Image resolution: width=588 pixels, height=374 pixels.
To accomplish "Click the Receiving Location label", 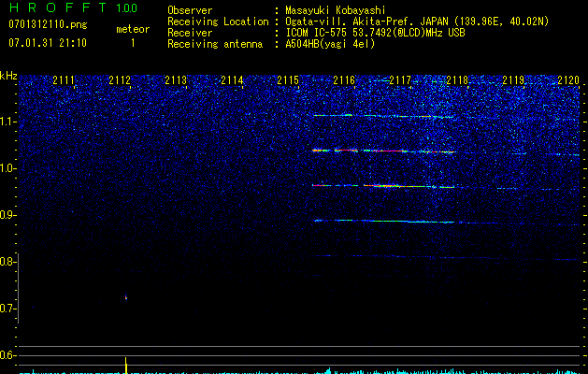I will click(218, 22).
